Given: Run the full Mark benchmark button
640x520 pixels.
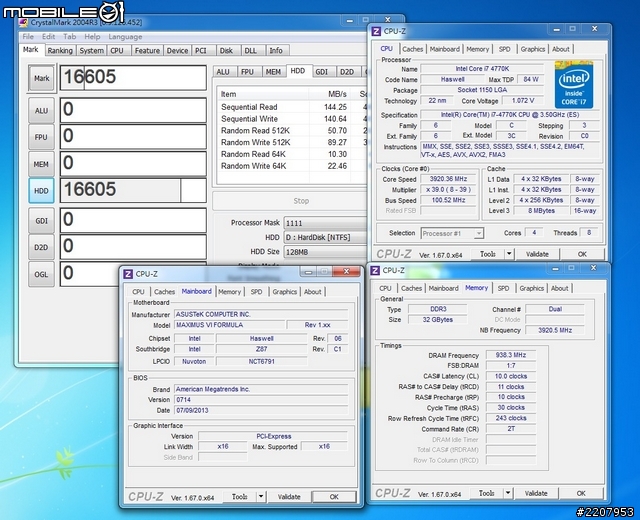Looking at the screenshot, I should pos(41,78).
